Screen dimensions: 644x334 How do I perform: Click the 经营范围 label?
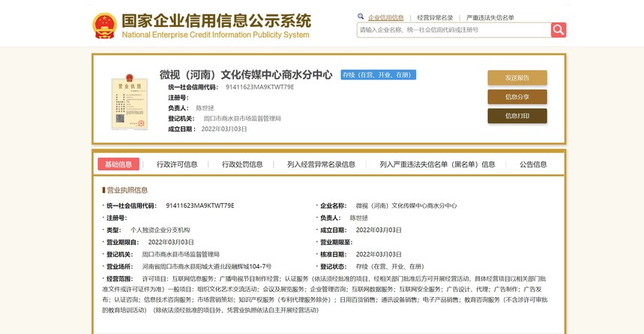[119, 279]
